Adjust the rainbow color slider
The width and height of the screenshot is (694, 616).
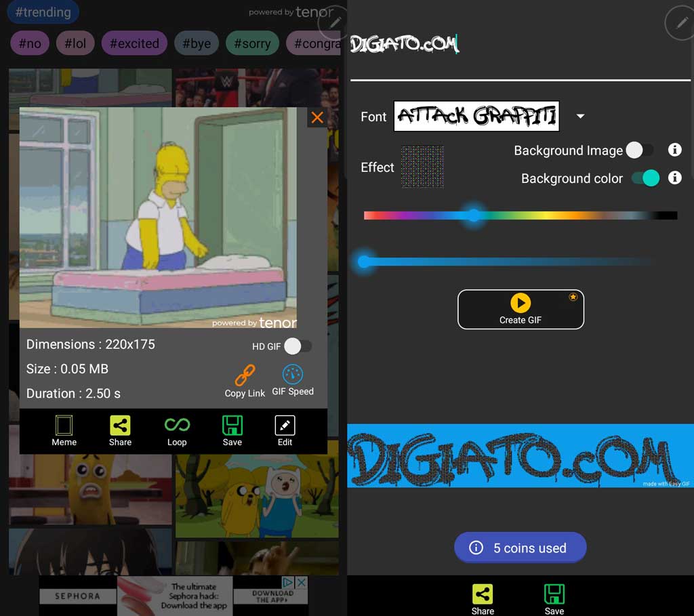(x=520, y=215)
